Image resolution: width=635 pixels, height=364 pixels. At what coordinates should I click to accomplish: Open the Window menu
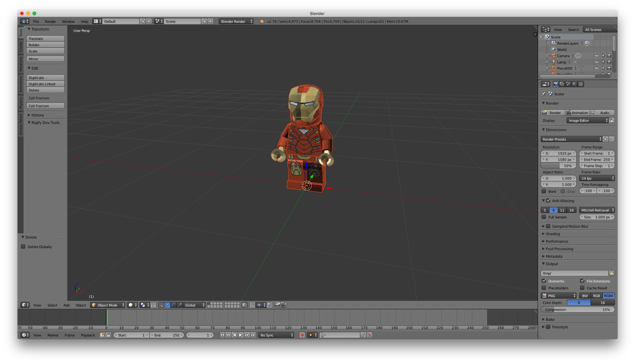(68, 22)
